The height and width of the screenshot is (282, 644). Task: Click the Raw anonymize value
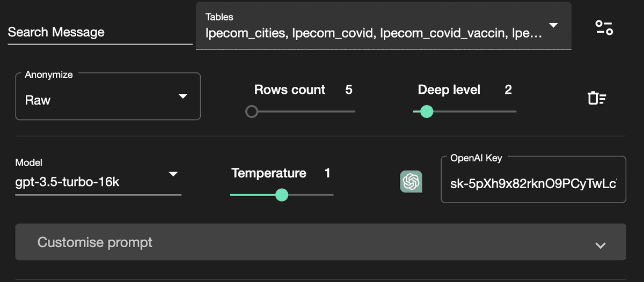38,100
